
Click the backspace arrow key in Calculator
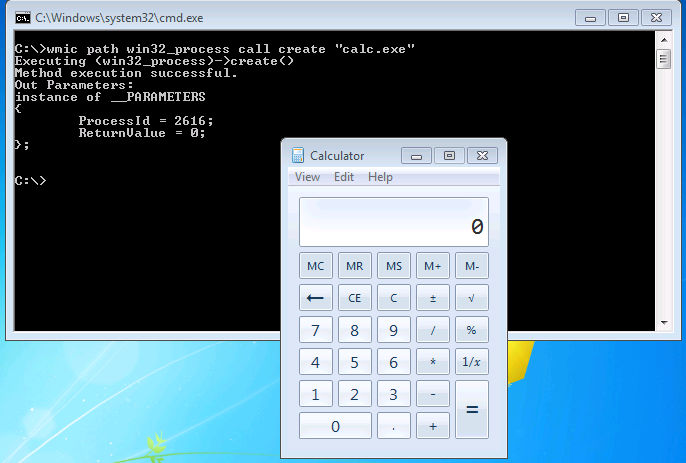tap(315, 298)
